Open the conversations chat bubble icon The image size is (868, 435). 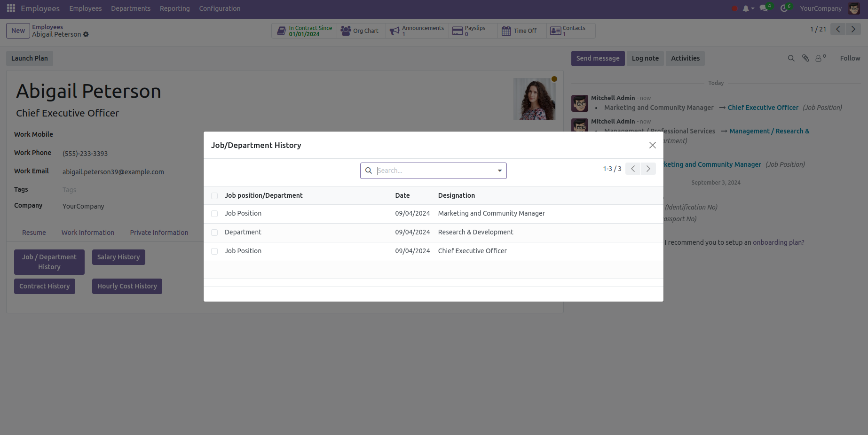[x=764, y=8]
